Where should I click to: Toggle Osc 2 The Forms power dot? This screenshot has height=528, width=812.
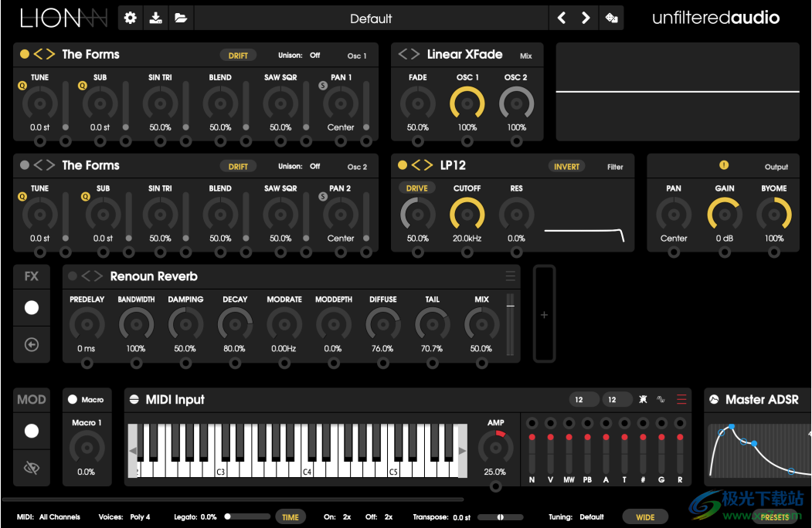[25, 165]
